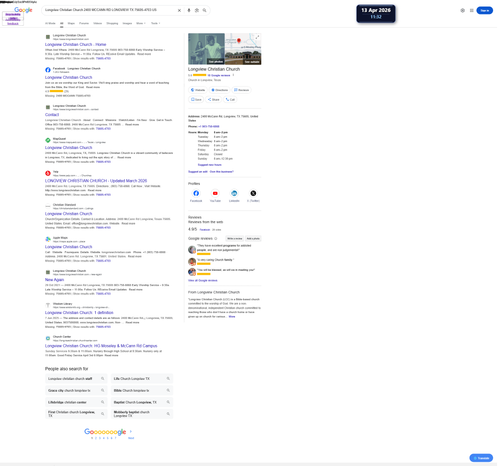Click the Share button in knowledge panel
The width and height of the screenshot is (500, 466).
coord(214,99)
